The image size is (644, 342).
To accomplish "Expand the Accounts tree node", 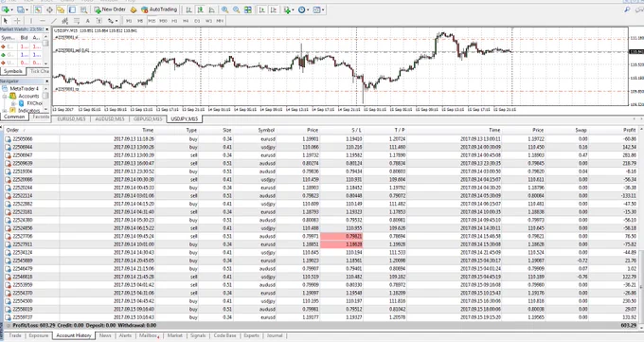I will [x=5, y=97].
